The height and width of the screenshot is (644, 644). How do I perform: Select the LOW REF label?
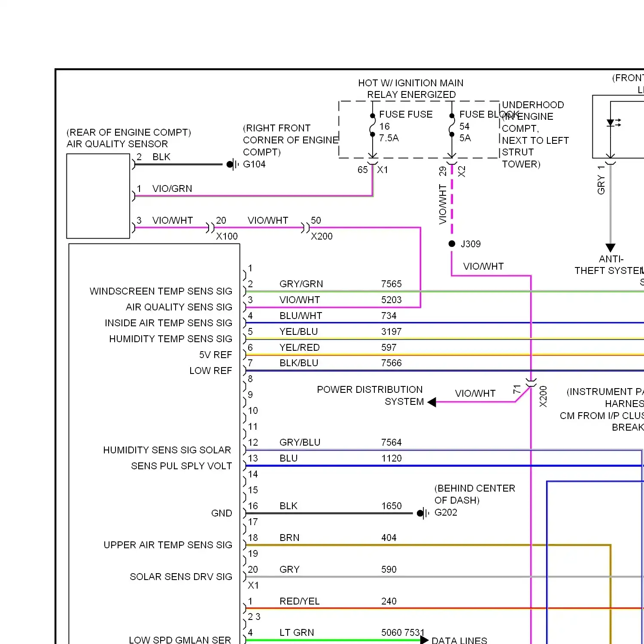(x=211, y=371)
